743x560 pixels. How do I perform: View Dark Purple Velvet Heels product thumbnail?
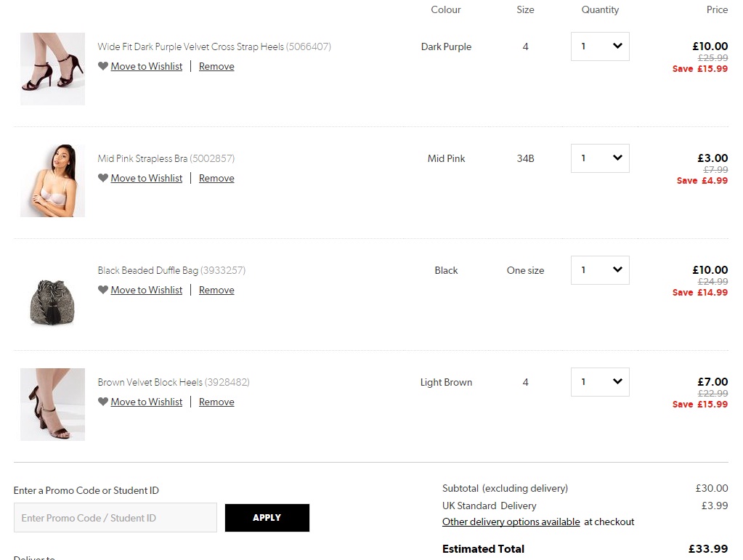click(x=52, y=69)
